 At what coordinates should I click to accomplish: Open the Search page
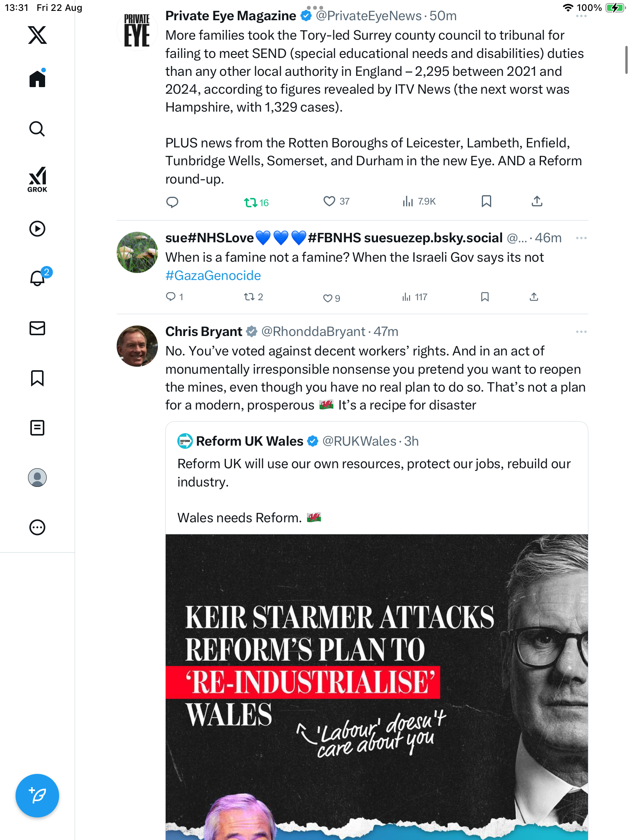37,129
